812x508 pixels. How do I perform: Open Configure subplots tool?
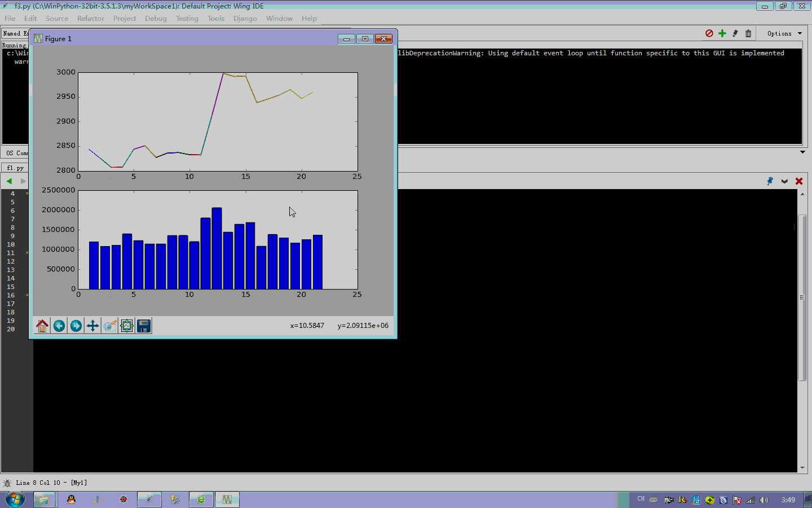127,326
